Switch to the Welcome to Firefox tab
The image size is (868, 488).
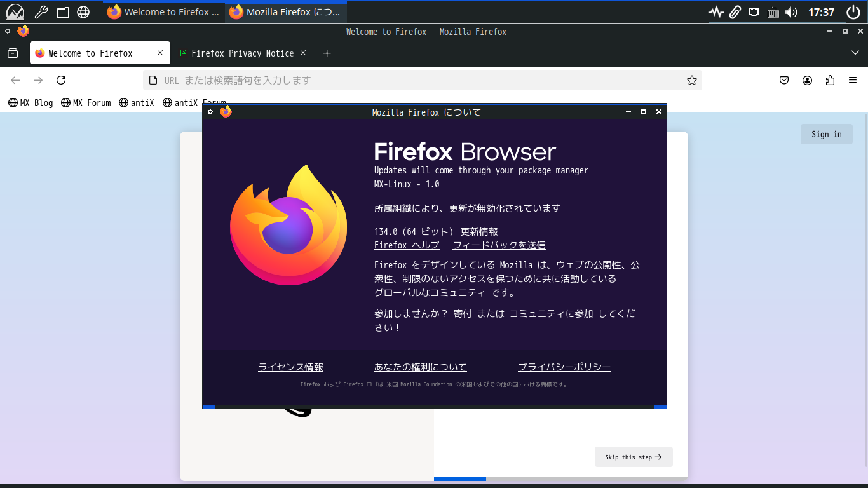[100, 53]
